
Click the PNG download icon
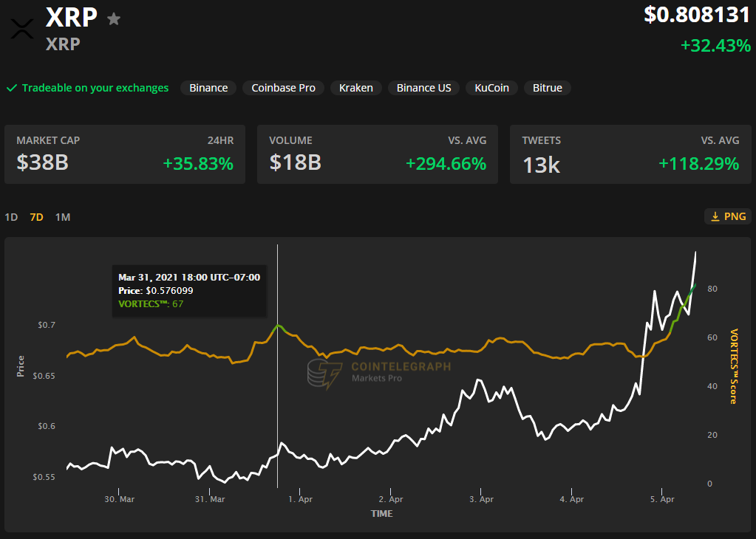pyautogui.click(x=727, y=216)
